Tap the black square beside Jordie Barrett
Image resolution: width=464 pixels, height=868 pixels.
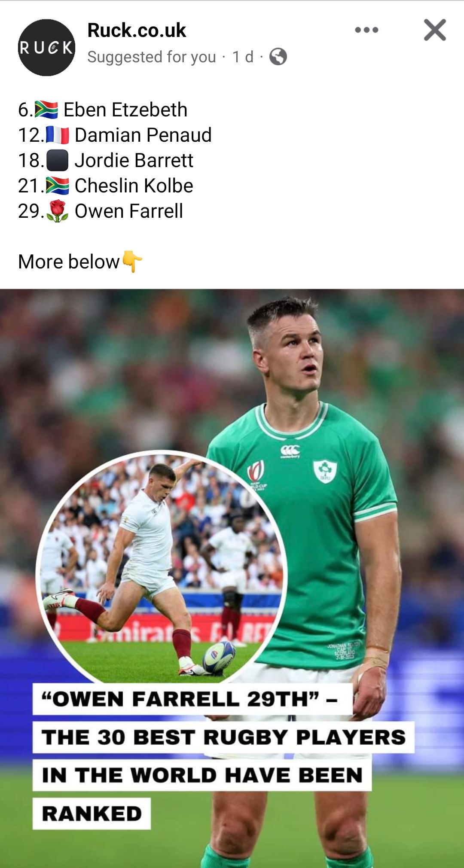point(57,160)
